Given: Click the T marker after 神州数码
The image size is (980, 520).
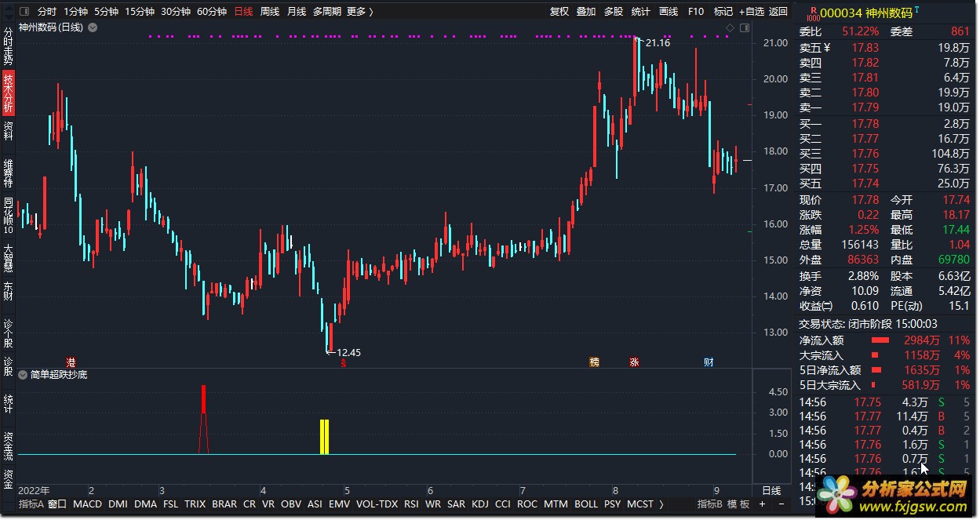Looking at the screenshot, I should (x=917, y=9).
